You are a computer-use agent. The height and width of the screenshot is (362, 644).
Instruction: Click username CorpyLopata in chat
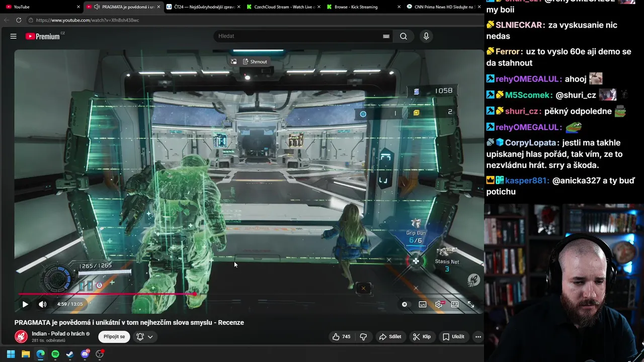click(531, 143)
